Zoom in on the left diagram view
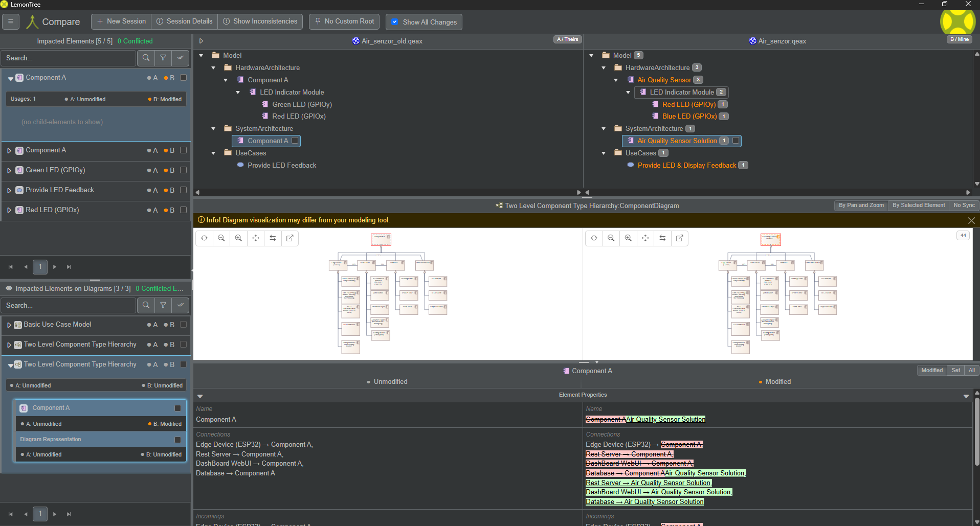The width and height of the screenshot is (980, 526). point(238,238)
